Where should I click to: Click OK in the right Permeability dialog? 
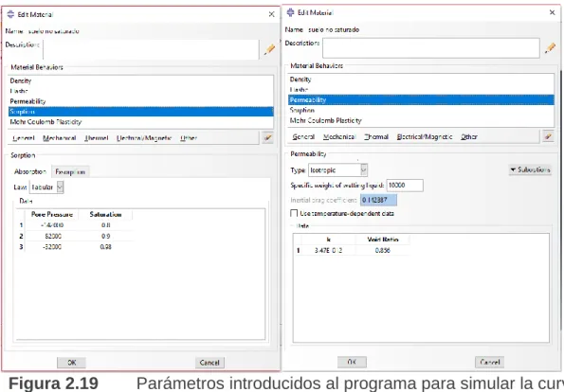coord(352,362)
